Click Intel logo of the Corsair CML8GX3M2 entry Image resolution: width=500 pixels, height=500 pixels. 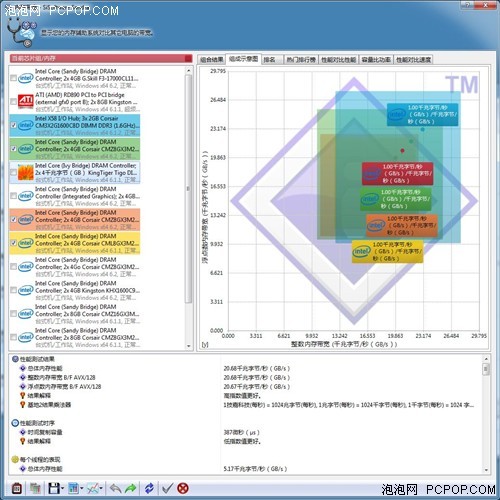click(x=26, y=243)
